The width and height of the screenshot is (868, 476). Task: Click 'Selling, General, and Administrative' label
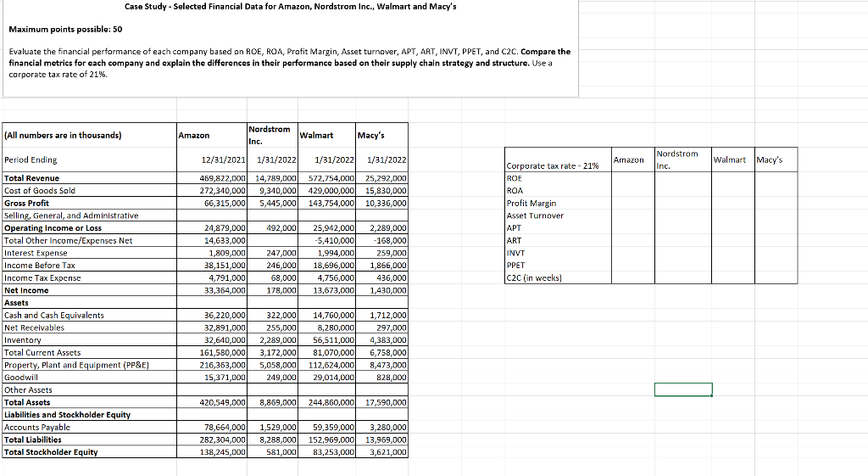(x=71, y=216)
